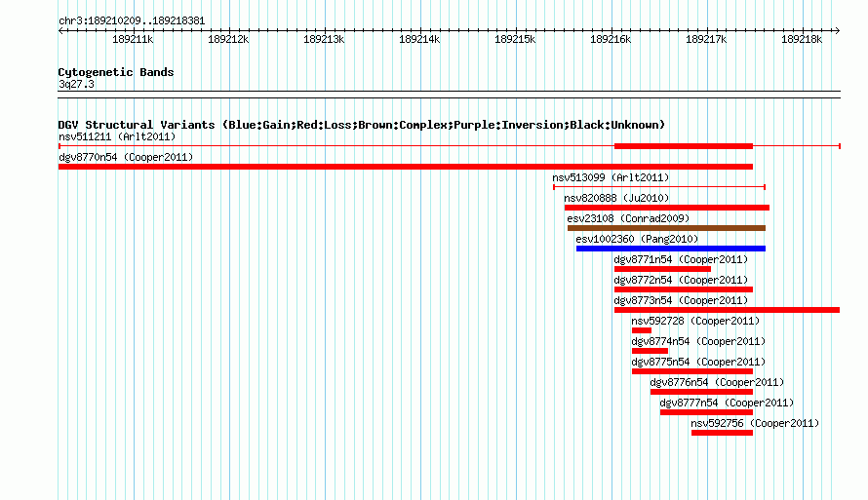The height and width of the screenshot is (500, 868).
Task: Click the red dgv8770n54 loss bar
Action: tap(405, 167)
